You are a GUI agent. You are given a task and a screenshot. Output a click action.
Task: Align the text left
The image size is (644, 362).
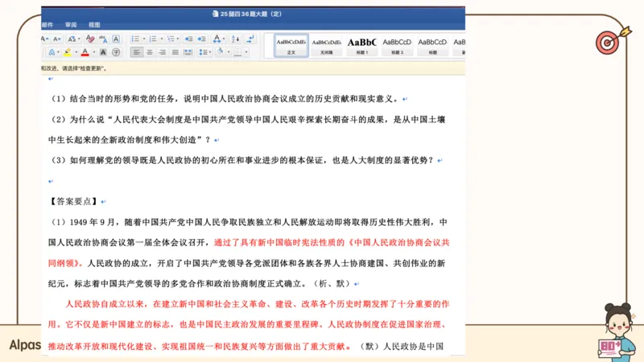click(x=137, y=52)
